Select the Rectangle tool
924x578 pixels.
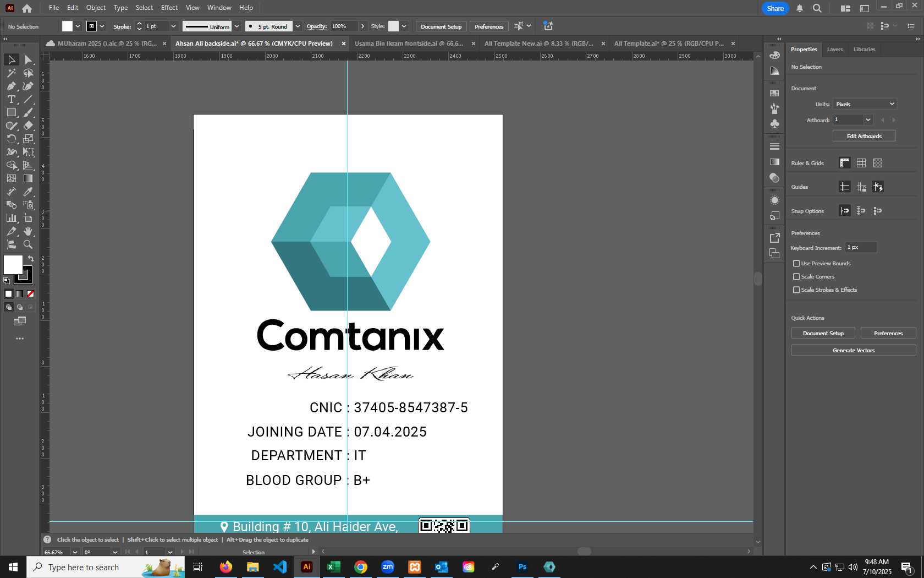click(11, 112)
